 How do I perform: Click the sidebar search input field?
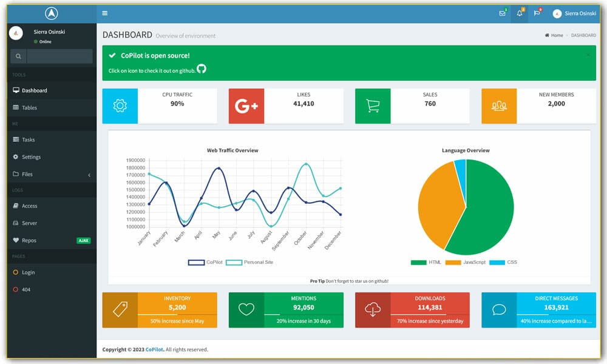59,56
